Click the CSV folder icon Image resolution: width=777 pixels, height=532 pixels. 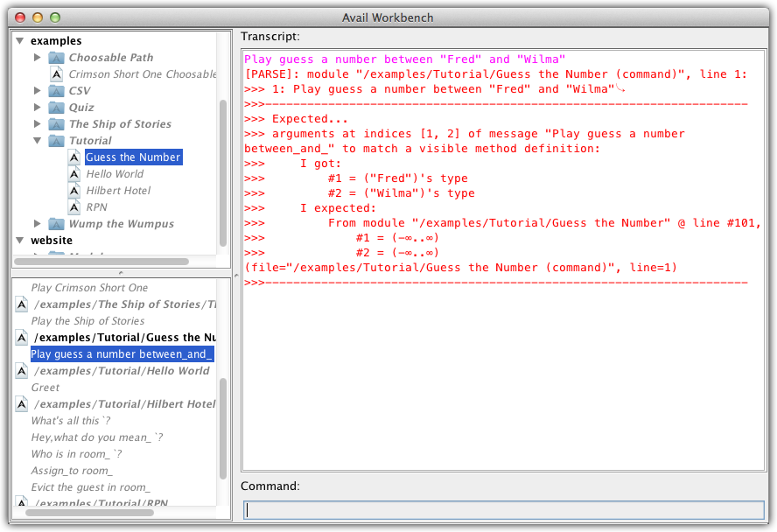[x=57, y=91]
